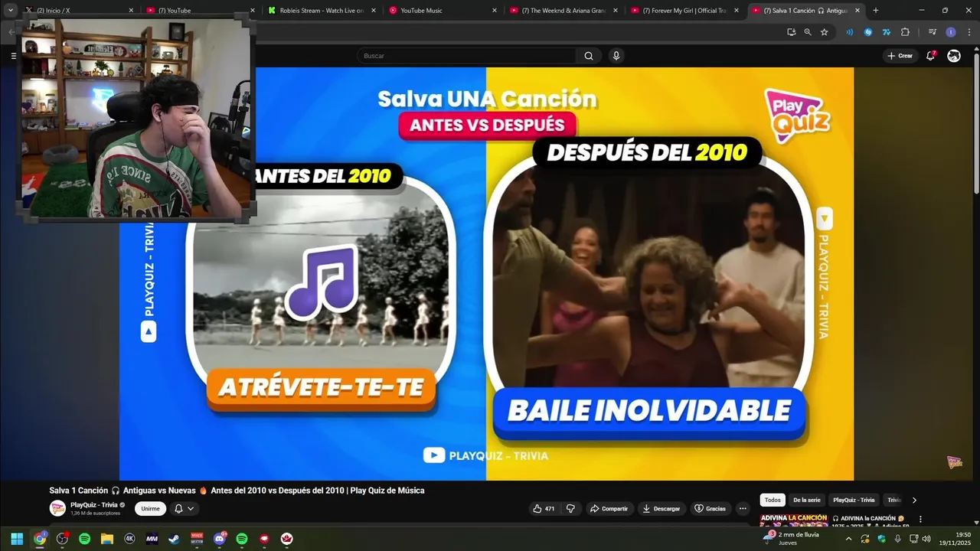Screen dimensions: 980x551
Task: Open the first Spotify taskbar icon
Action: [85, 539]
